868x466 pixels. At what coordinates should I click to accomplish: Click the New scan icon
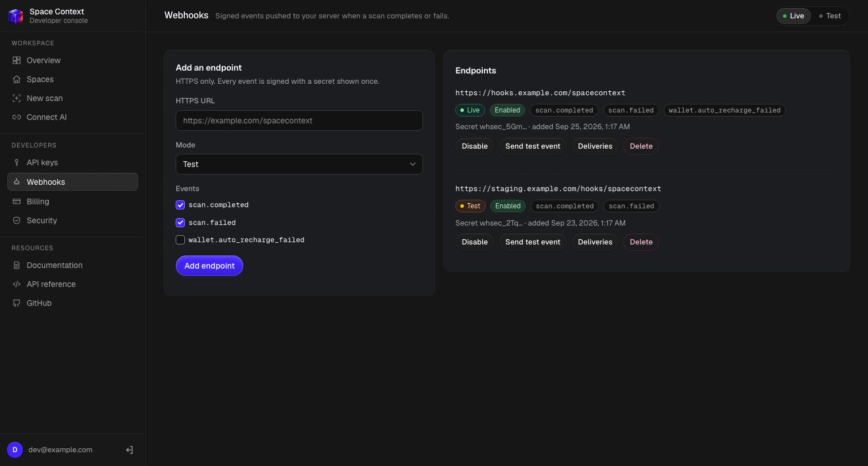(x=17, y=98)
